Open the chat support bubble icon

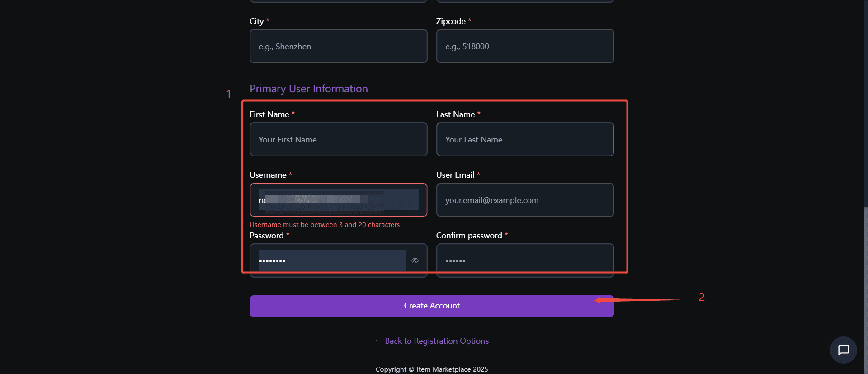click(843, 350)
